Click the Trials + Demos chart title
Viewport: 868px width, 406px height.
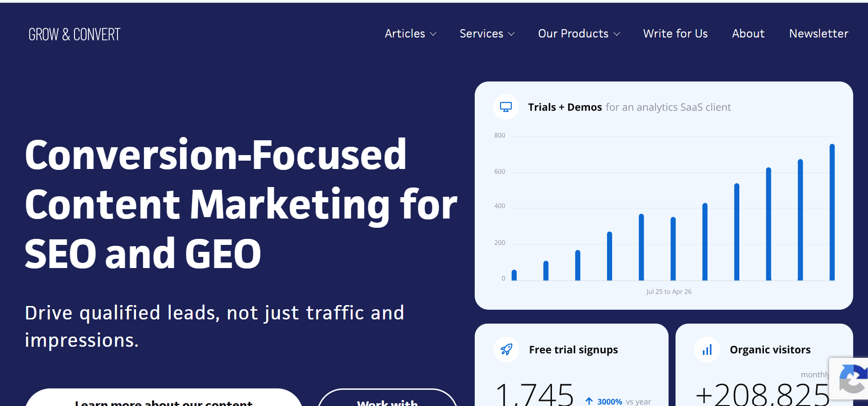click(x=565, y=107)
